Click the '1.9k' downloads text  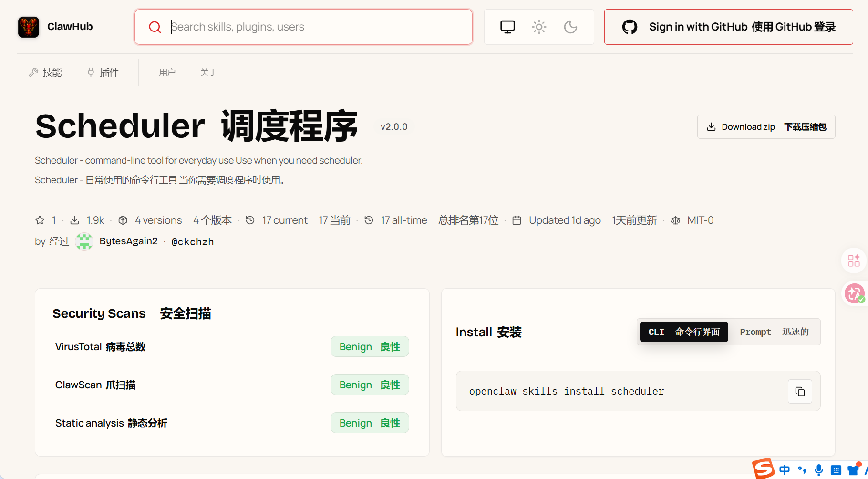pos(95,220)
